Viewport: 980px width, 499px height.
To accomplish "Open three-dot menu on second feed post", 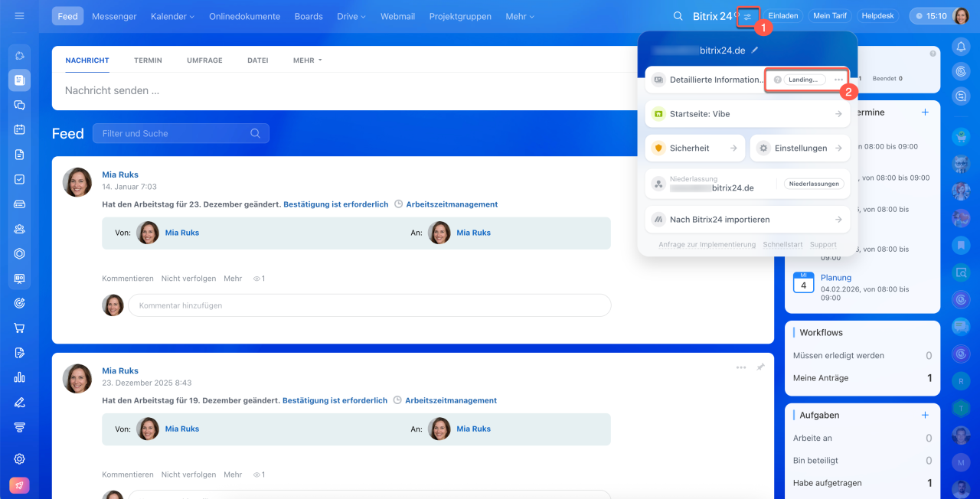I will [741, 367].
